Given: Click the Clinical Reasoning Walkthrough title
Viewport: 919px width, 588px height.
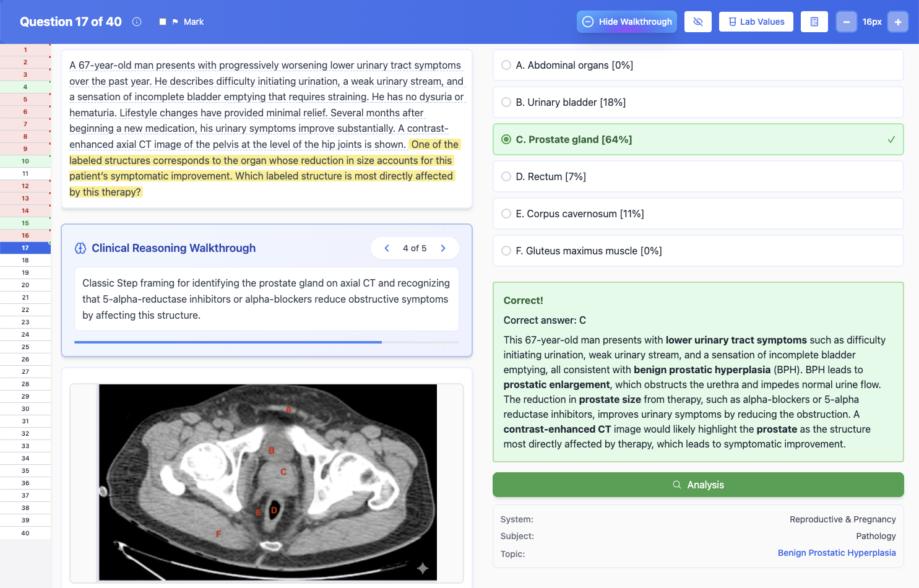Looking at the screenshot, I should pos(174,248).
